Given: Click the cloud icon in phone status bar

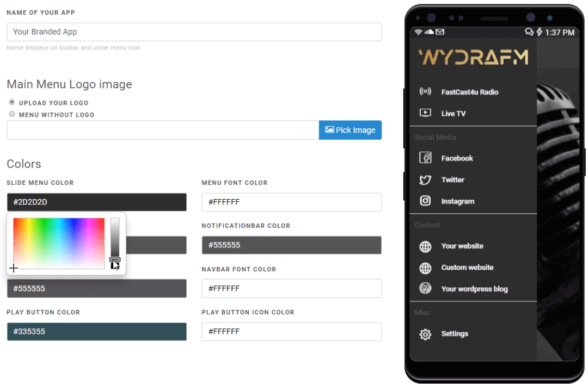Looking at the screenshot, I should 428,32.
